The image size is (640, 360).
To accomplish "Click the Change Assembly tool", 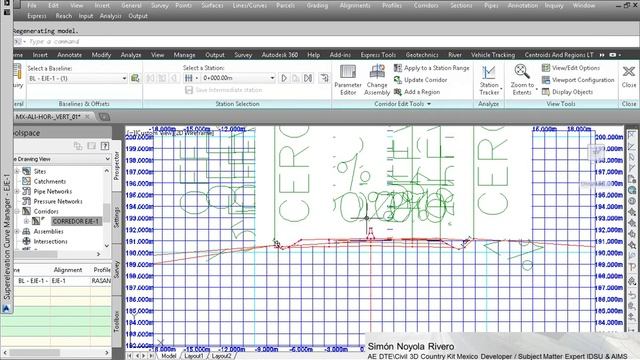I will pos(377,80).
